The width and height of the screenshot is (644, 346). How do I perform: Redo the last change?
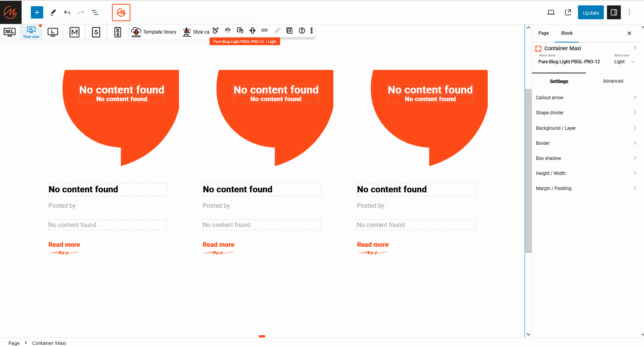81,12
